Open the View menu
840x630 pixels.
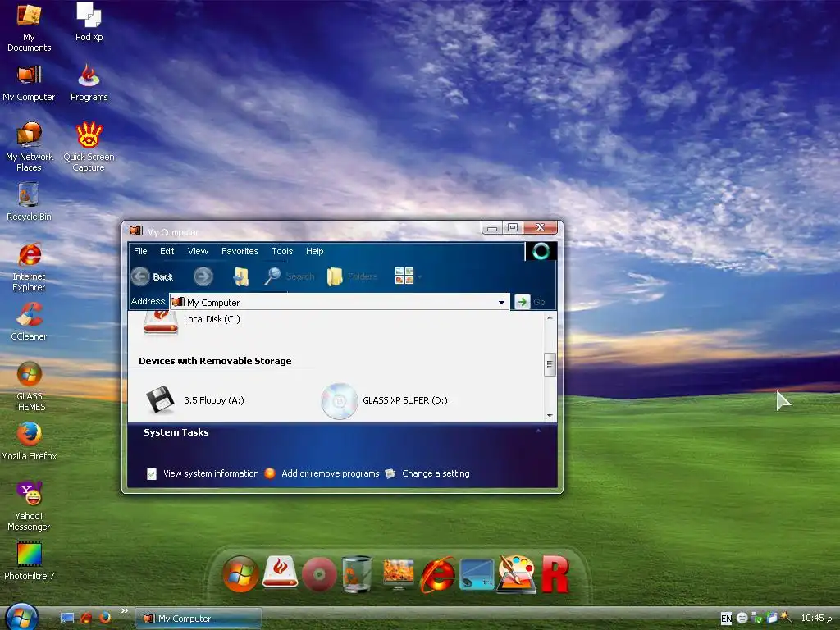(x=198, y=251)
